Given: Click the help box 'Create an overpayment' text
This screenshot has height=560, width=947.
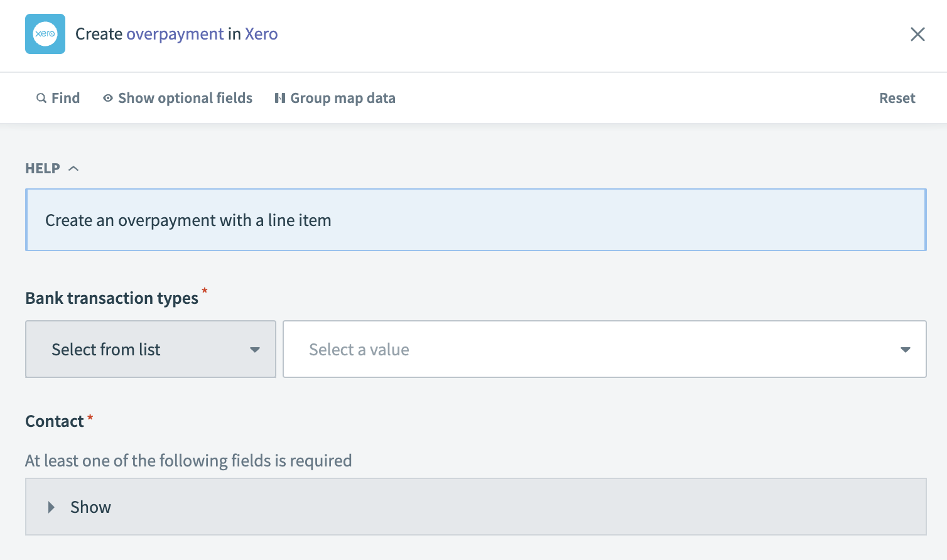Looking at the screenshot, I should [188, 220].
